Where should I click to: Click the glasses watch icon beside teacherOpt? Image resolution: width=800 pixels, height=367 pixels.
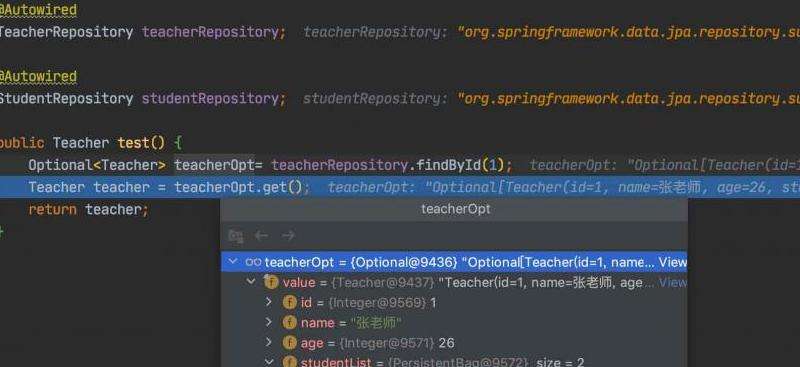pos(253,262)
